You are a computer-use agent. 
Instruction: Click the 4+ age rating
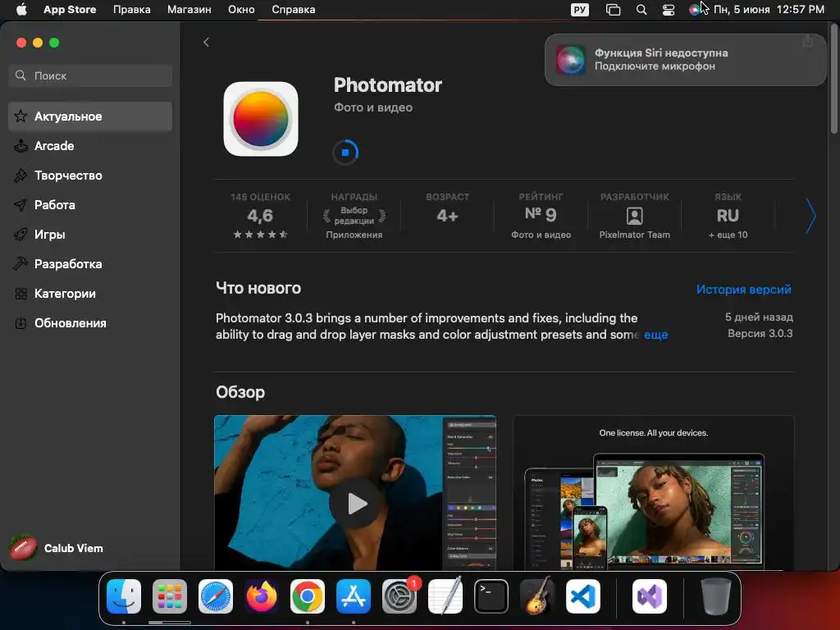point(447,216)
